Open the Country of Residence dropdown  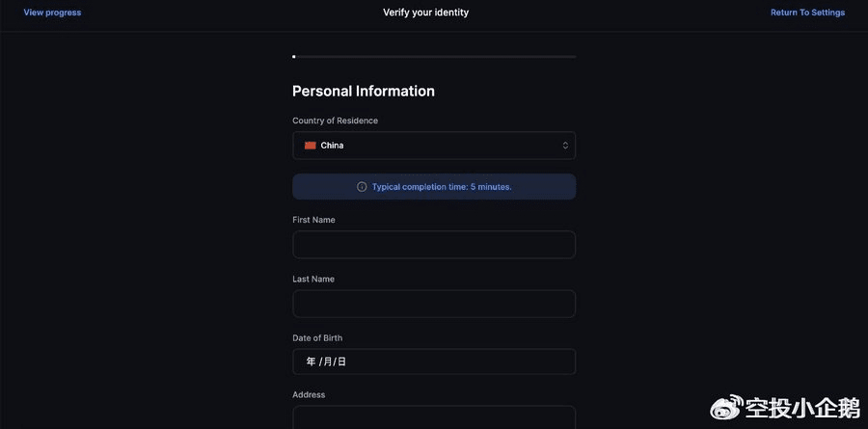434,146
